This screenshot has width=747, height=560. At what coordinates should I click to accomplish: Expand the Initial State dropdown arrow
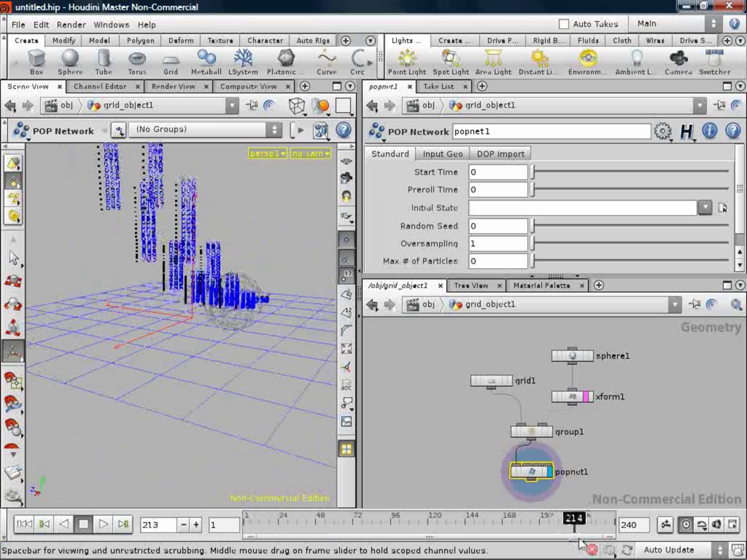pyautogui.click(x=705, y=207)
